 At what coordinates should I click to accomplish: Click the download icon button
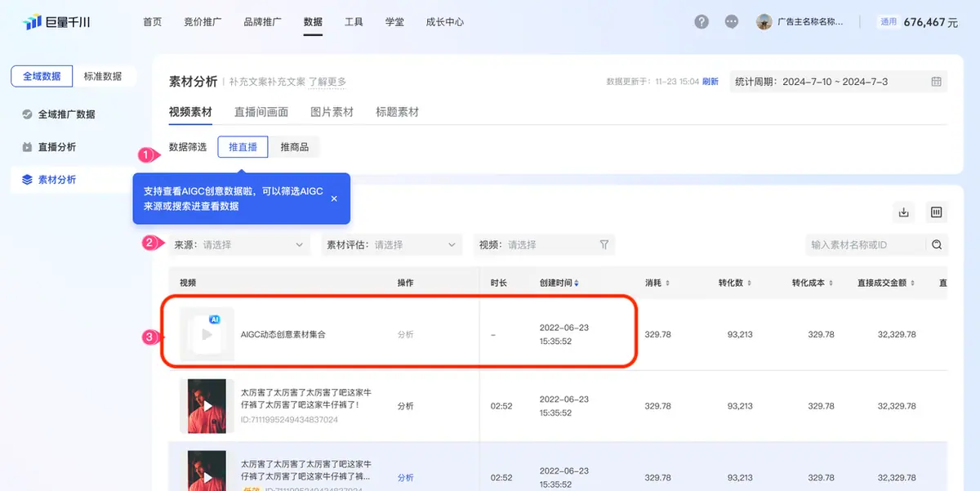pos(904,212)
